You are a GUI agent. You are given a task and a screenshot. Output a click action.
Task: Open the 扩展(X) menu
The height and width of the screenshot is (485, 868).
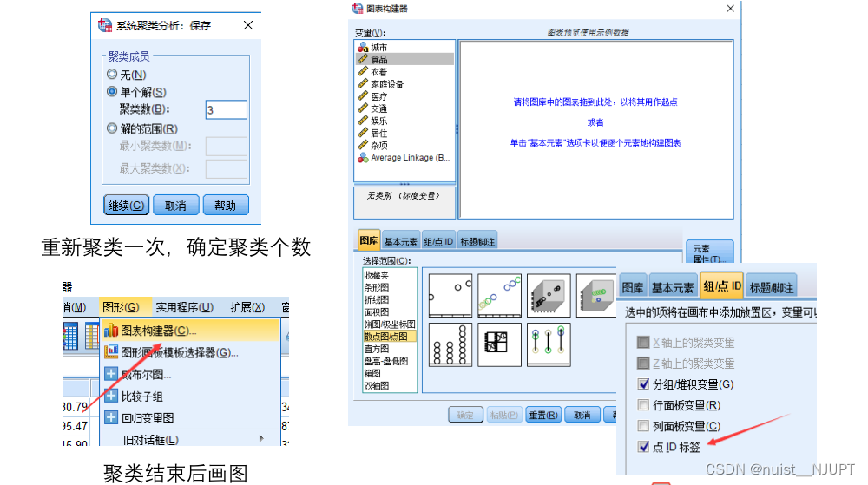[247, 307]
